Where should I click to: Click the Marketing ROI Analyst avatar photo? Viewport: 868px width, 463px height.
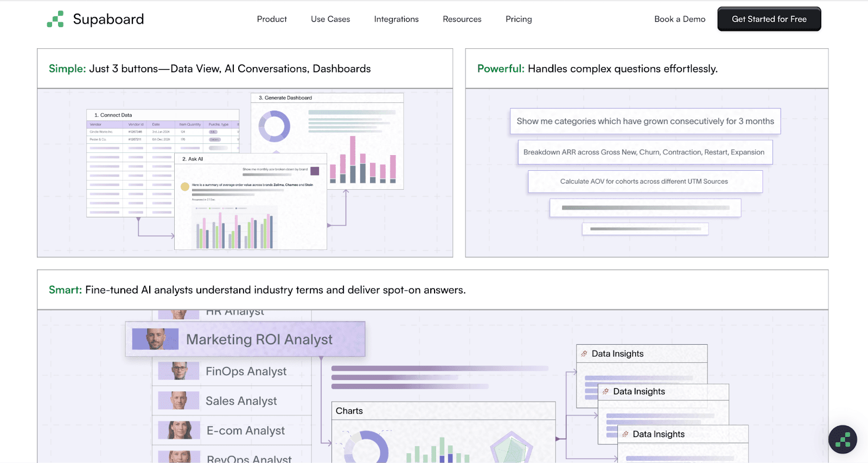[155, 339]
